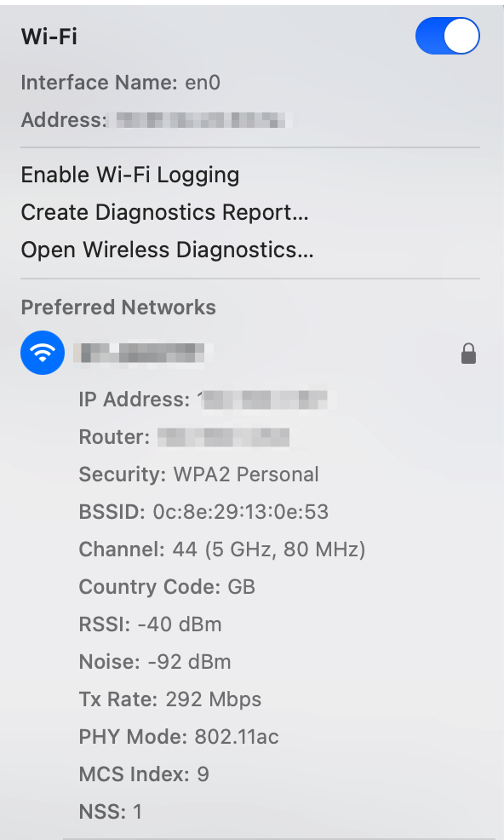Choose Create Diagnostics Report…
The width and height of the screenshot is (504, 840).
tap(164, 212)
